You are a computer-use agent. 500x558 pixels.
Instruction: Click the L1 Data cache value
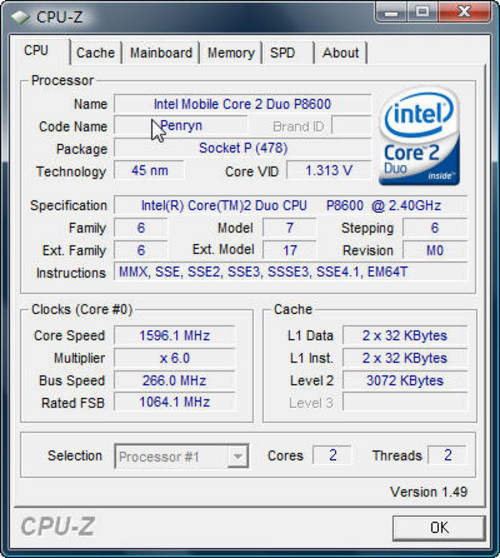[x=405, y=336]
